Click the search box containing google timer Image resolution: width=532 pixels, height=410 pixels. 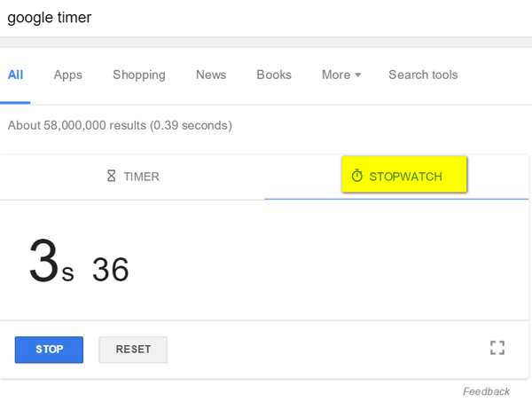click(x=266, y=18)
